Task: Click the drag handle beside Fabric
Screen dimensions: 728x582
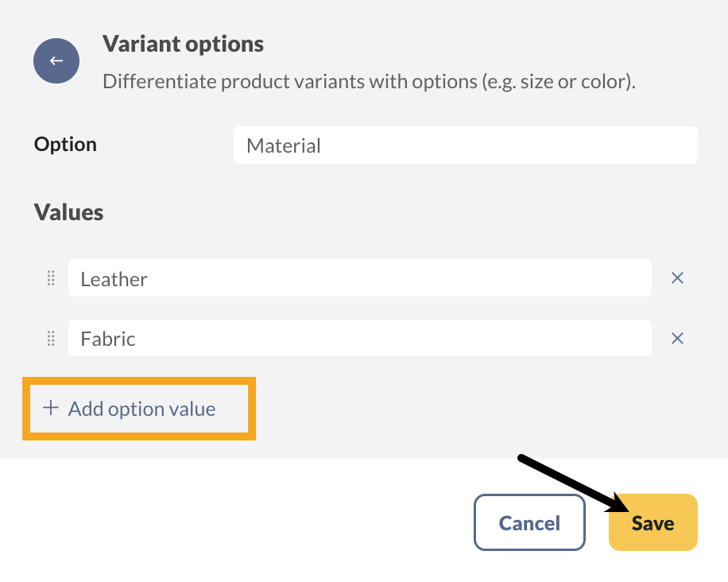Action: coord(50,338)
